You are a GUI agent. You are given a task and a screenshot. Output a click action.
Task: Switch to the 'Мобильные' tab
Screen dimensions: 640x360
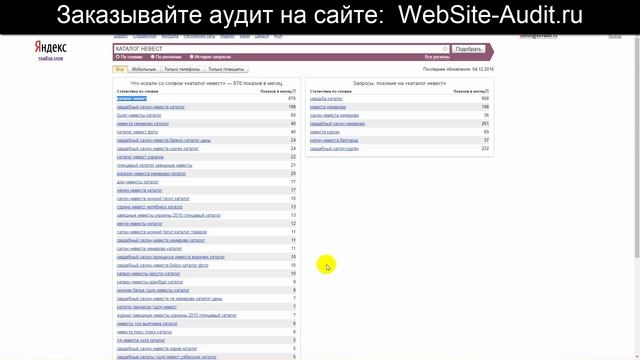144,69
